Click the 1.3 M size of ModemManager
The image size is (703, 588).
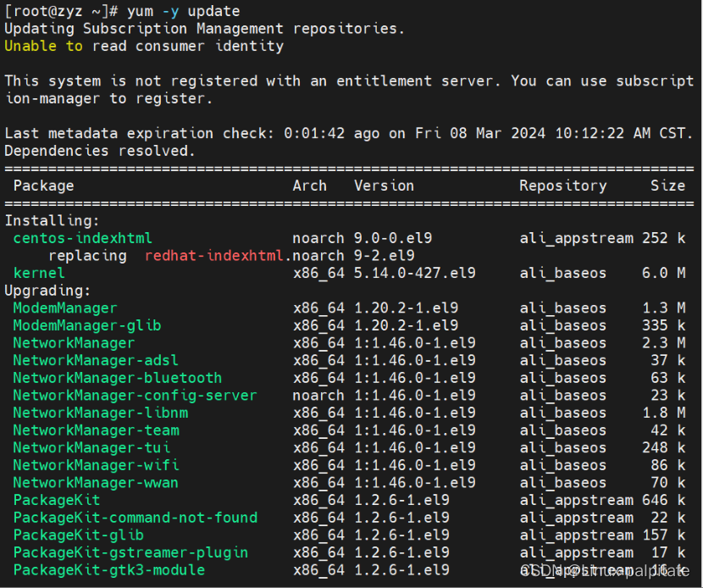pyautogui.click(x=663, y=308)
